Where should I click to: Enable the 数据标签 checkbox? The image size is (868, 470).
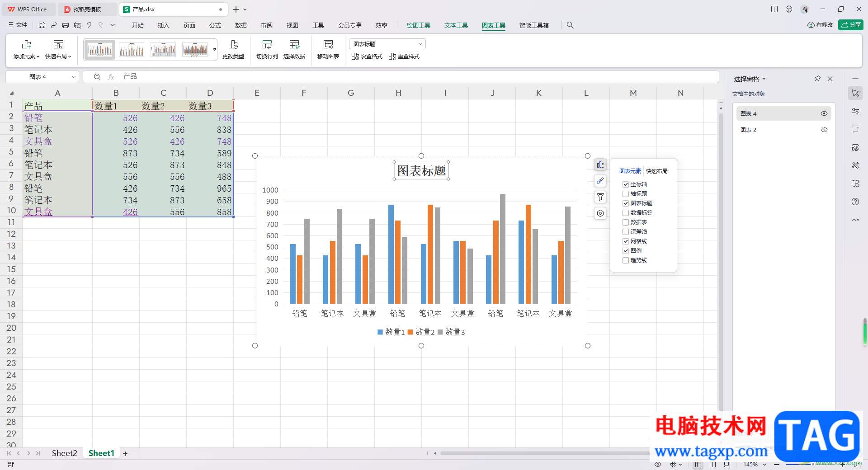point(626,213)
